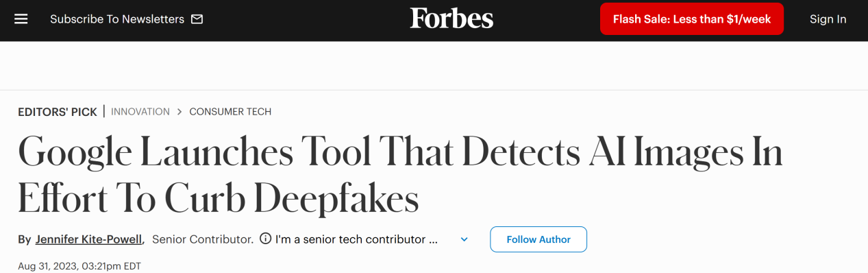Click the Follow Author button
Viewport: 868px width, 273px height.
click(x=538, y=239)
